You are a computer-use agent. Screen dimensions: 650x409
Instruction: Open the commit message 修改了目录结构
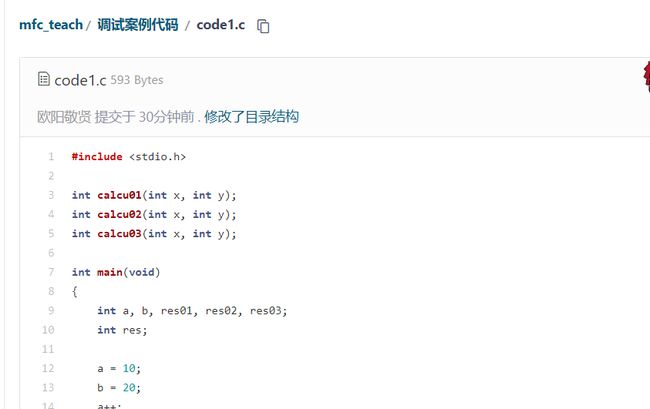(x=251, y=116)
